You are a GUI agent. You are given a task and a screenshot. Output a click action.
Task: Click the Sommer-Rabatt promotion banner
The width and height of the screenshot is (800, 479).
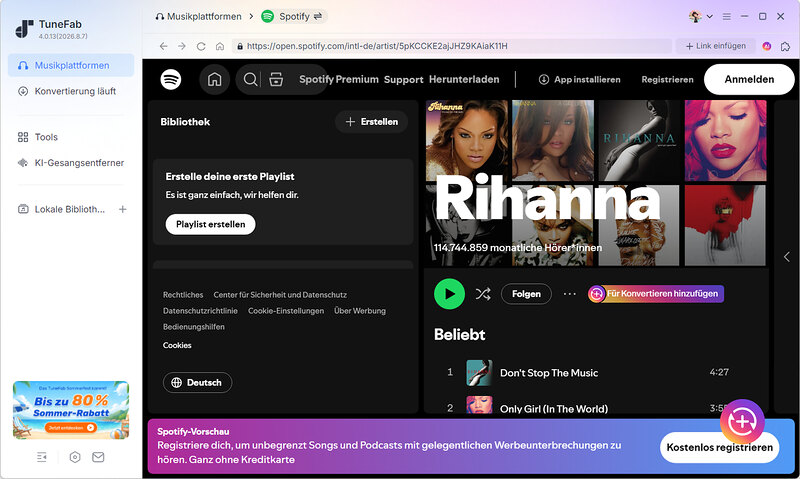pyautogui.click(x=71, y=410)
